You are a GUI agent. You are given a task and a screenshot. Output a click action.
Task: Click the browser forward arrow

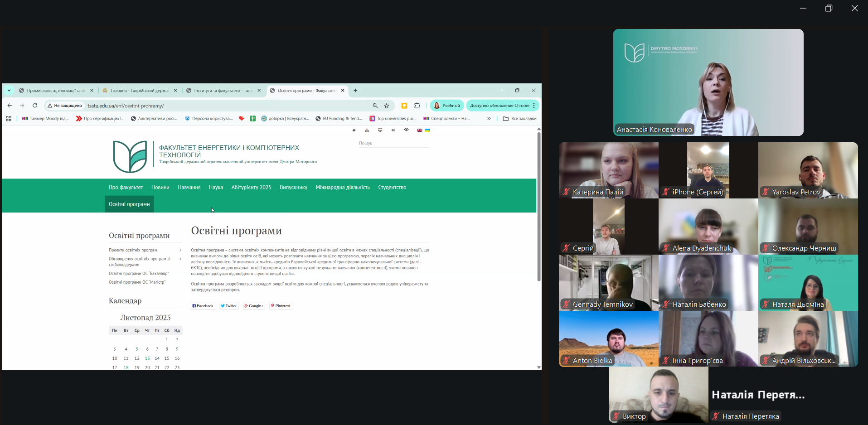pos(22,106)
